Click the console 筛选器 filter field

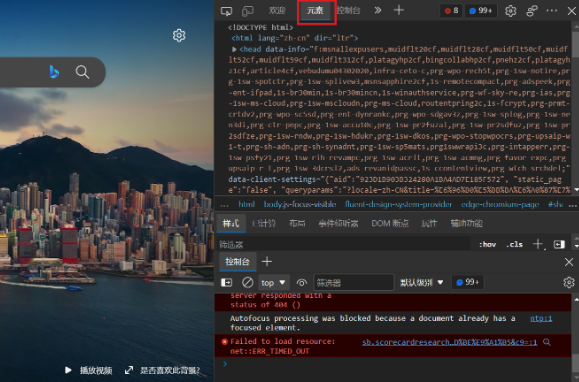coord(354,283)
